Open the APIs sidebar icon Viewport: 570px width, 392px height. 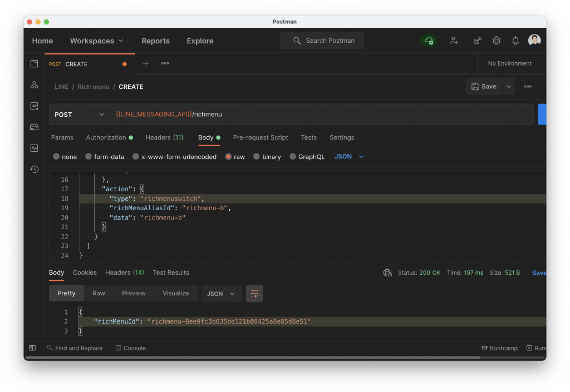(34, 85)
